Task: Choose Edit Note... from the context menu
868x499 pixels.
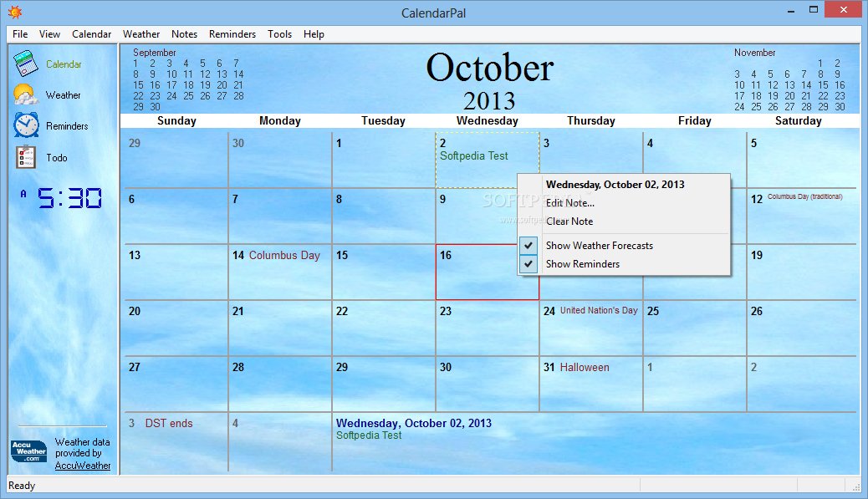Action: point(570,203)
